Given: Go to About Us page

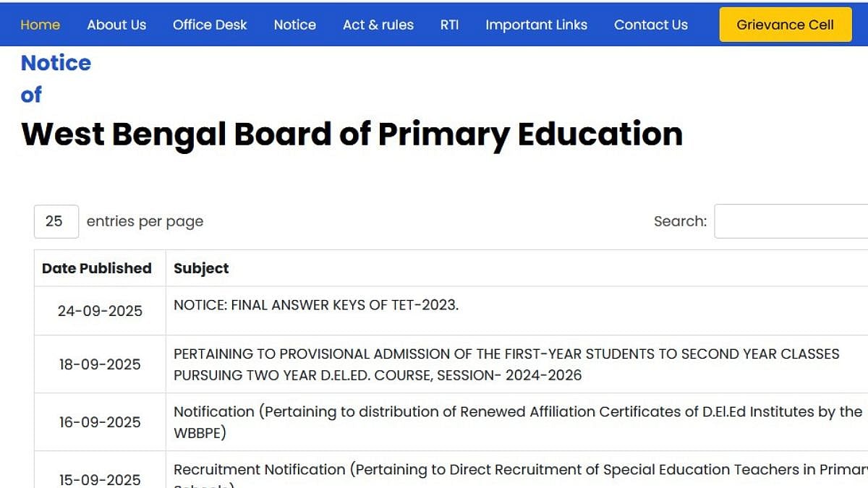Looking at the screenshot, I should point(116,25).
